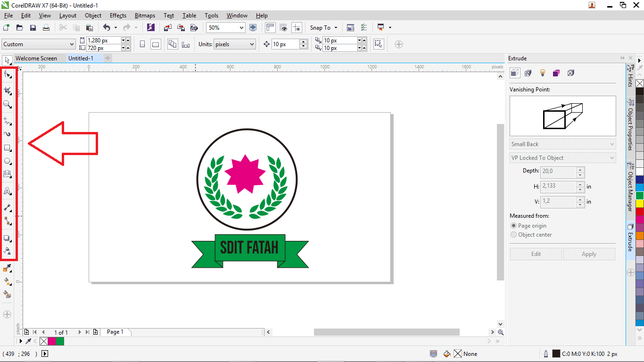Click the Extrude color icon in the Extrude docker

pyautogui.click(x=556, y=73)
